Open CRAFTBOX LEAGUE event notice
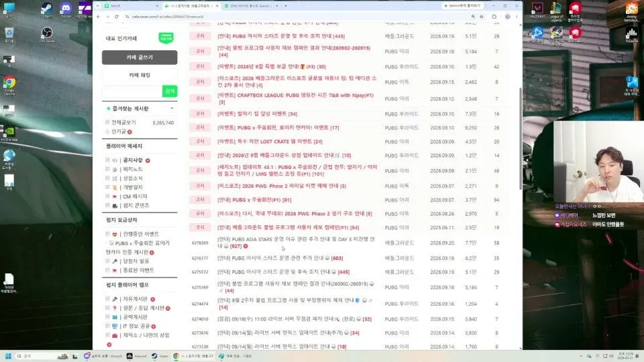644x362 pixels. 295,99
